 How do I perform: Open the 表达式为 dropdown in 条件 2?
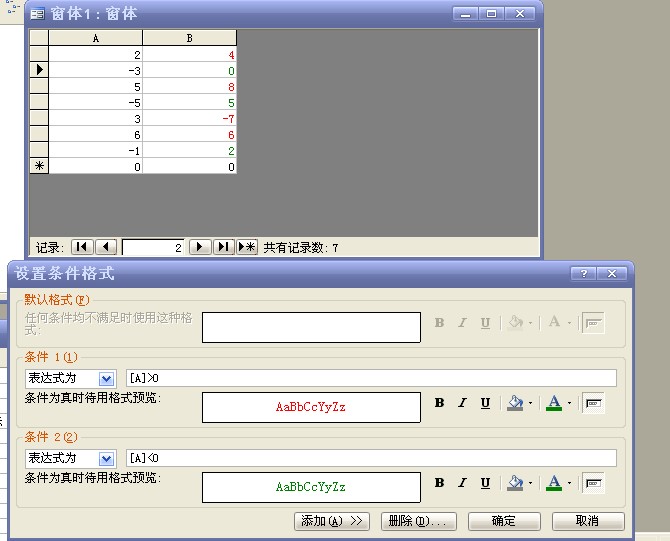pyautogui.click(x=107, y=458)
